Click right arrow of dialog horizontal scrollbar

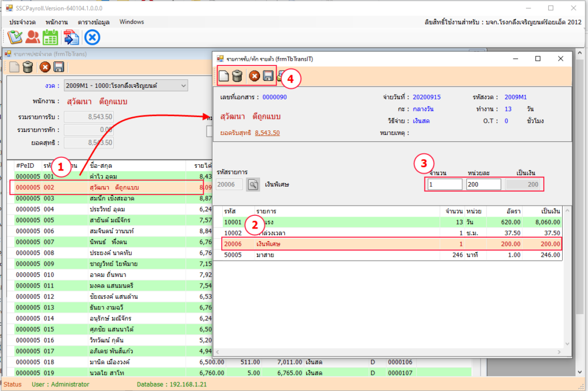[x=559, y=352]
